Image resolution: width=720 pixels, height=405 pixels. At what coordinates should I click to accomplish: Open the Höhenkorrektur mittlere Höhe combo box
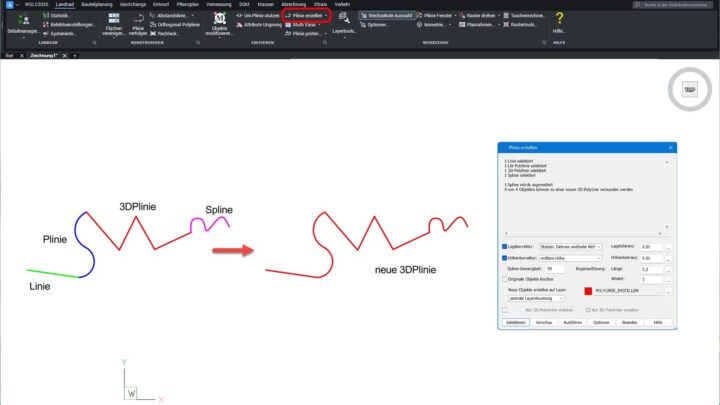tap(570, 258)
